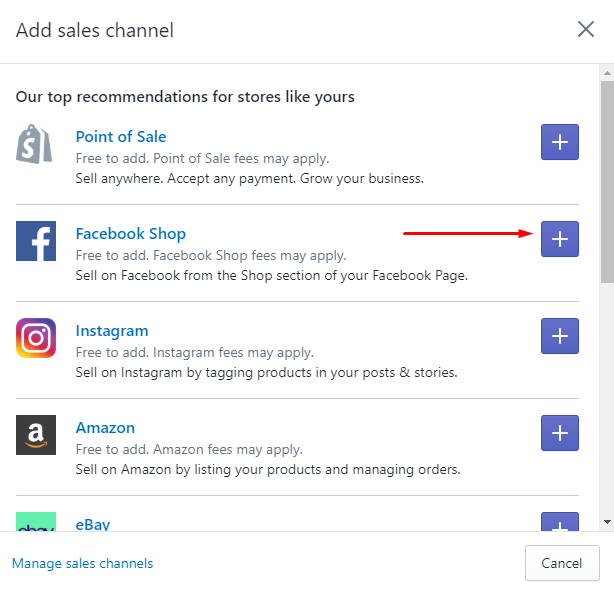614x592 pixels.
Task: Add the Point of Sale channel
Action: pyautogui.click(x=559, y=143)
